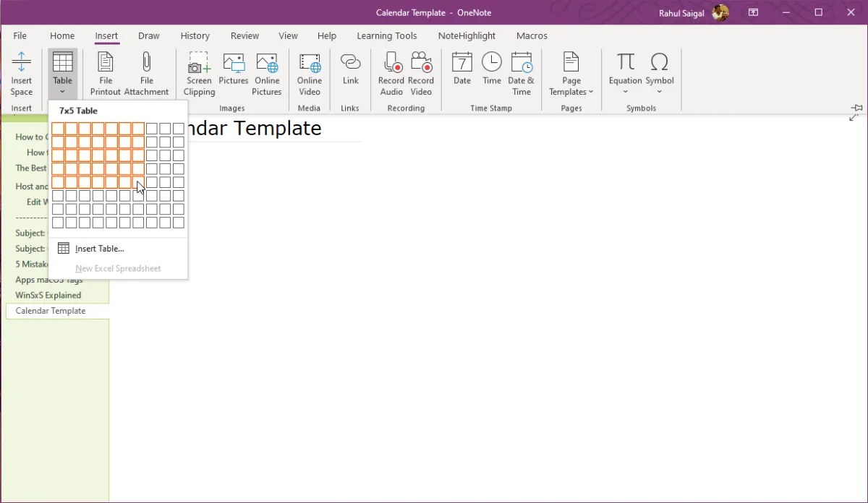Click Insert Table... in the table menu

[99, 248]
